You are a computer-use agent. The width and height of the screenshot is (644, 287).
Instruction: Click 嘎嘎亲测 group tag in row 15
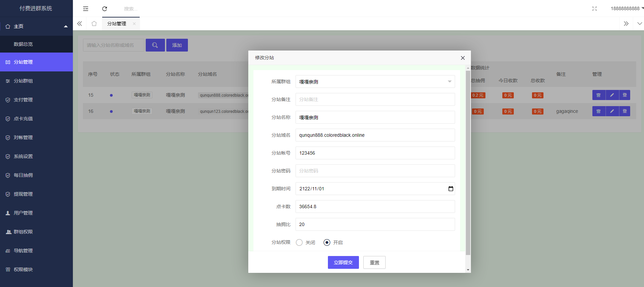[x=142, y=95]
